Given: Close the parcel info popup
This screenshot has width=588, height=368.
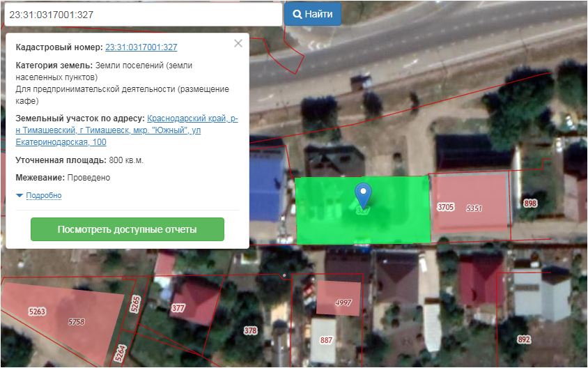Looking at the screenshot, I should point(238,43).
